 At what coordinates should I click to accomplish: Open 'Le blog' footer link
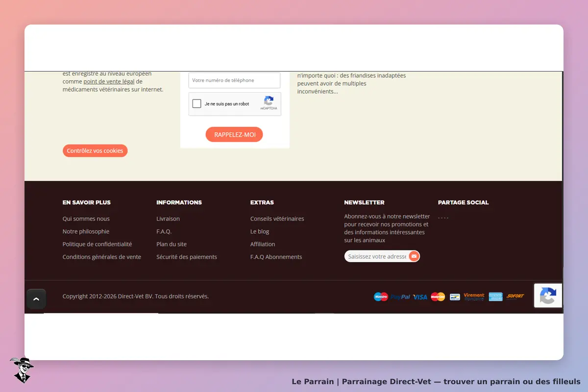[260, 231]
